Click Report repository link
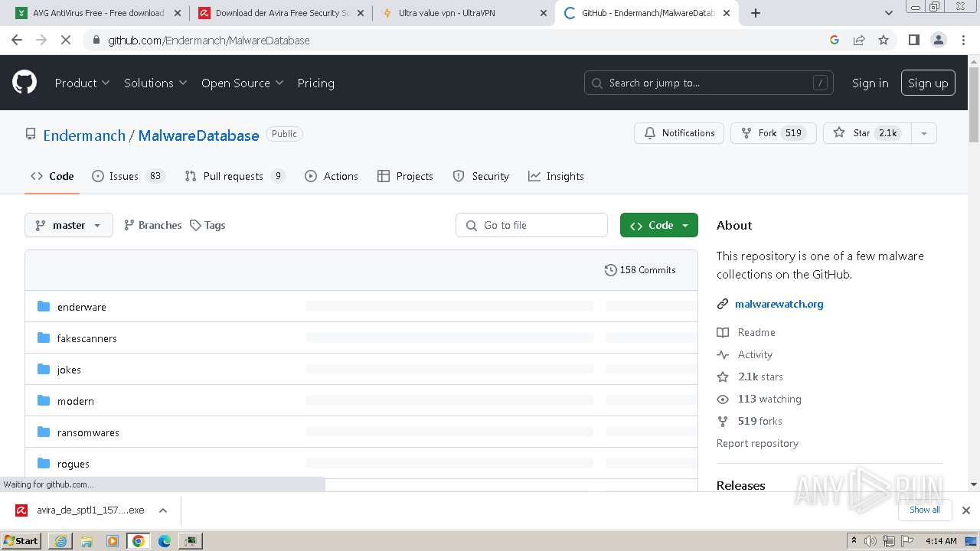Viewport: 980px width, 551px height. (x=757, y=443)
